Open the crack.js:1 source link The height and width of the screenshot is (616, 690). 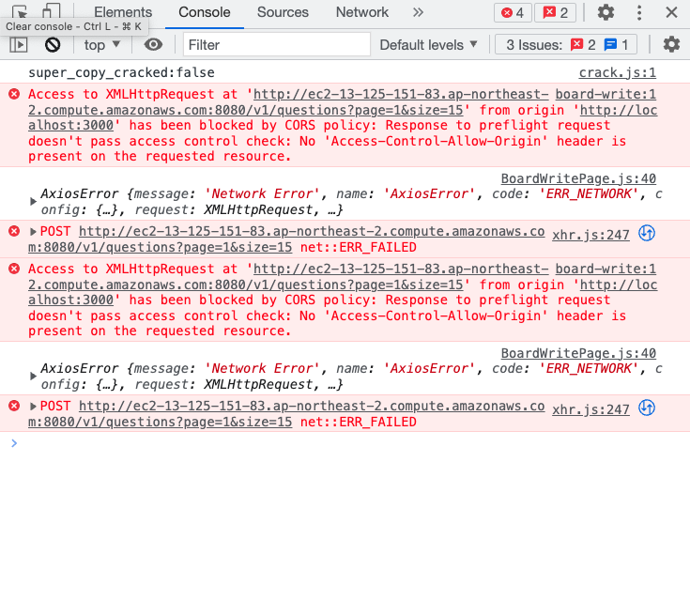(x=617, y=72)
